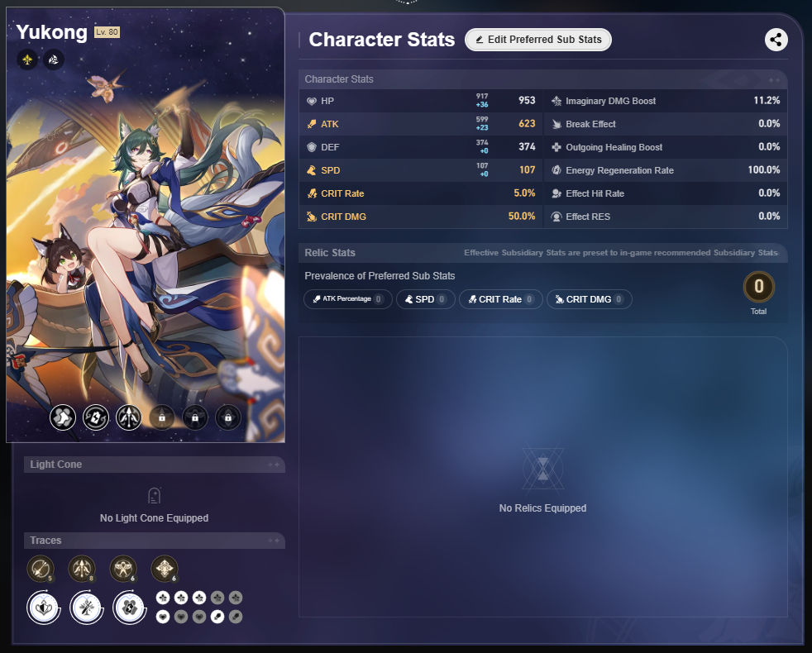Click the locked diamond-shaped eidolon icon
This screenshot has width=812, height=653.
pos(228,417)
